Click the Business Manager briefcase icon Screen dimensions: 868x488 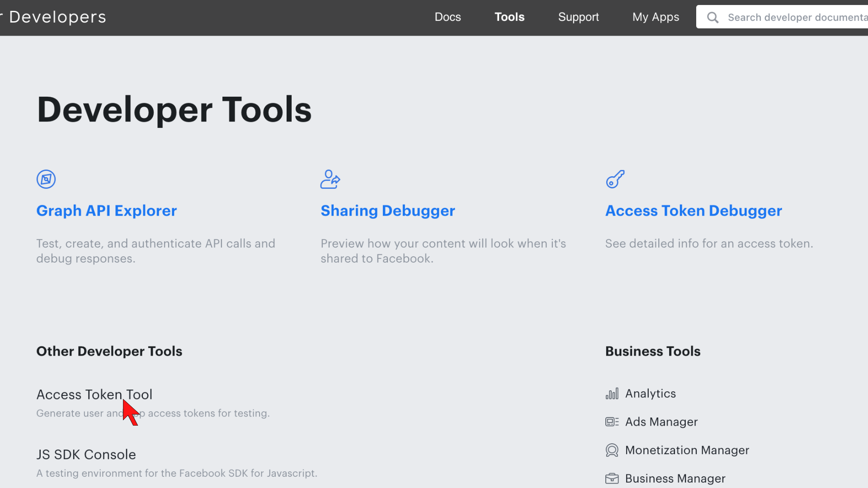(612, 479)
